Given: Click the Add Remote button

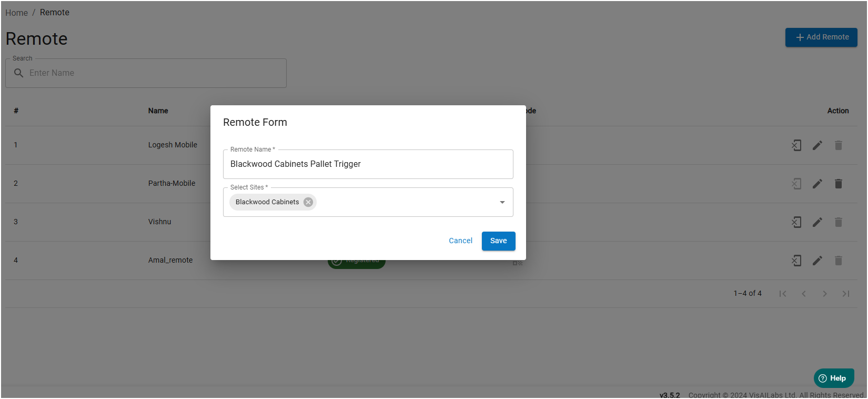Looking at the screenshot, I should click(821, 37).
